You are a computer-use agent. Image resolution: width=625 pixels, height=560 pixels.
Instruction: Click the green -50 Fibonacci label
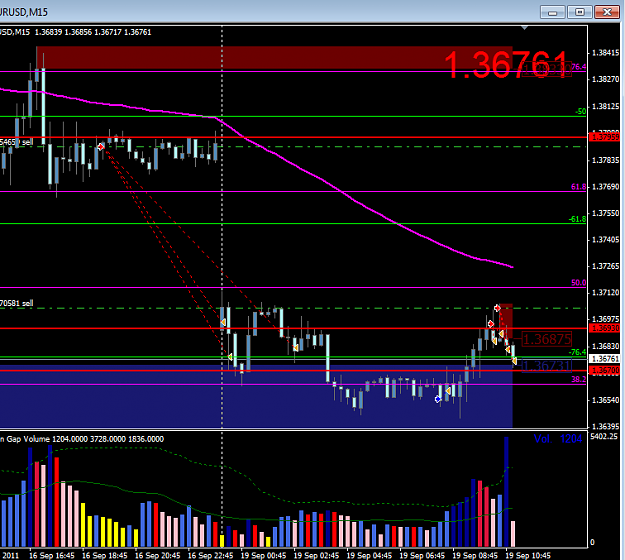[581, 112]
